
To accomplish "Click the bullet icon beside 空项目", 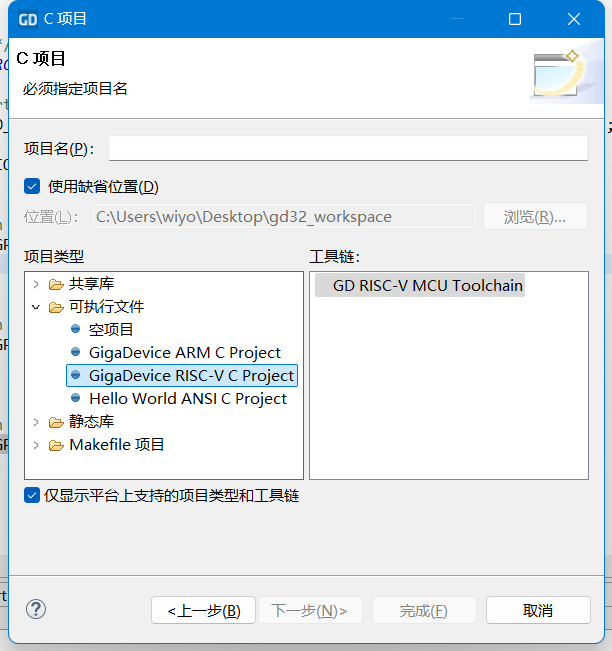I will pyautogui.click(x=76, y=329).
